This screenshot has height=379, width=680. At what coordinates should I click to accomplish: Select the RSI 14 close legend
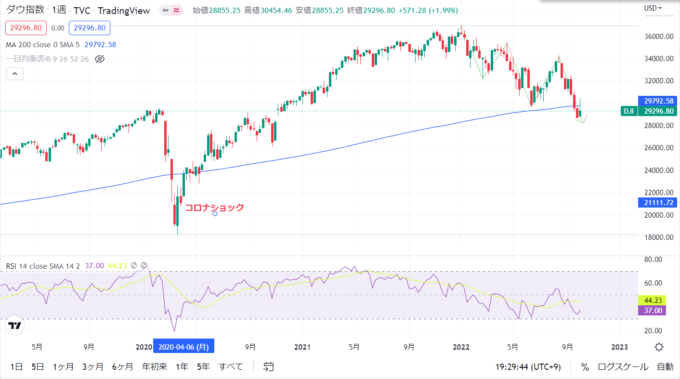tap(42, 266)
